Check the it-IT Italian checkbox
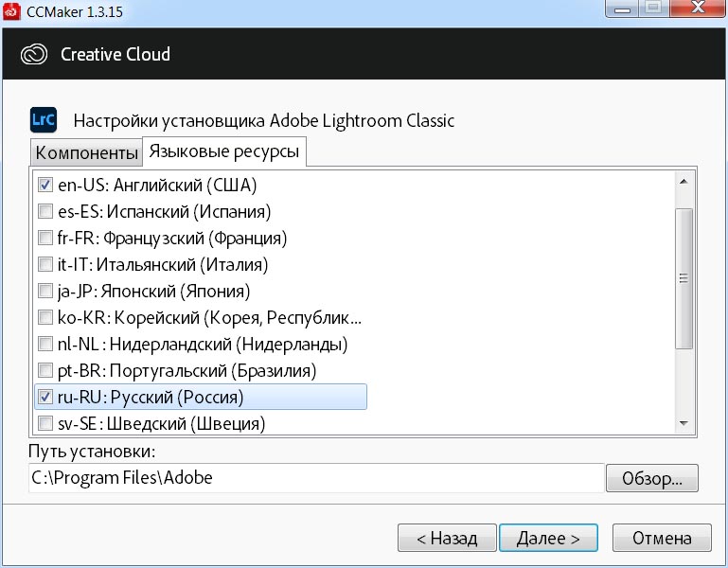Image resolution: width=728 pixels, height=568 pixels. pyautogui.click(x=45, y=264)
